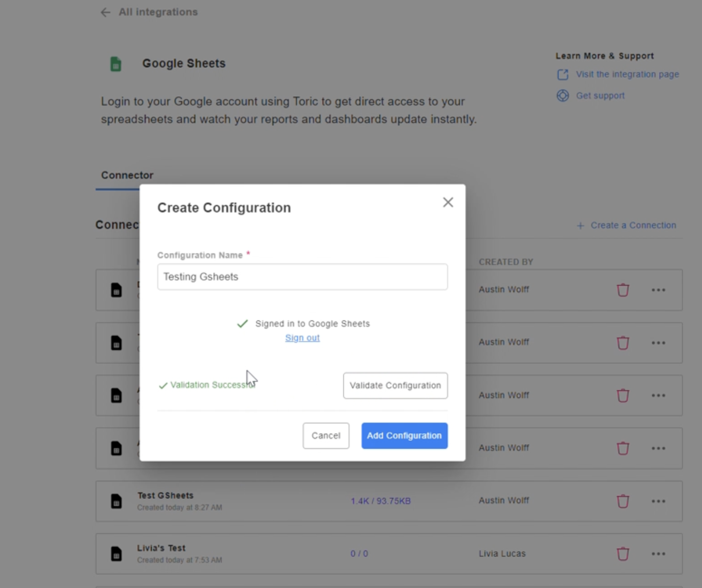Click the Add Configuration button

click(x=404, y=436)
